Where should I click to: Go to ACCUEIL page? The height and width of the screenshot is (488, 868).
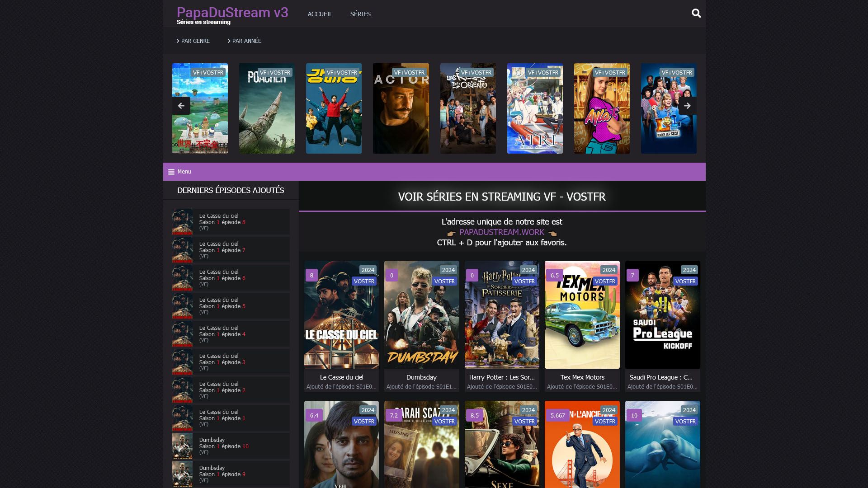click(320, 14)
